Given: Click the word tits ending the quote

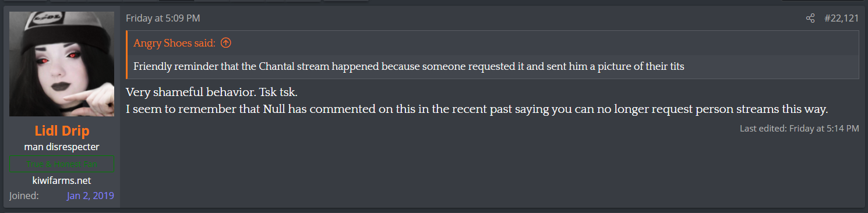Looking at the screenshot, I should pyautogui.click(x=676, y=66).
